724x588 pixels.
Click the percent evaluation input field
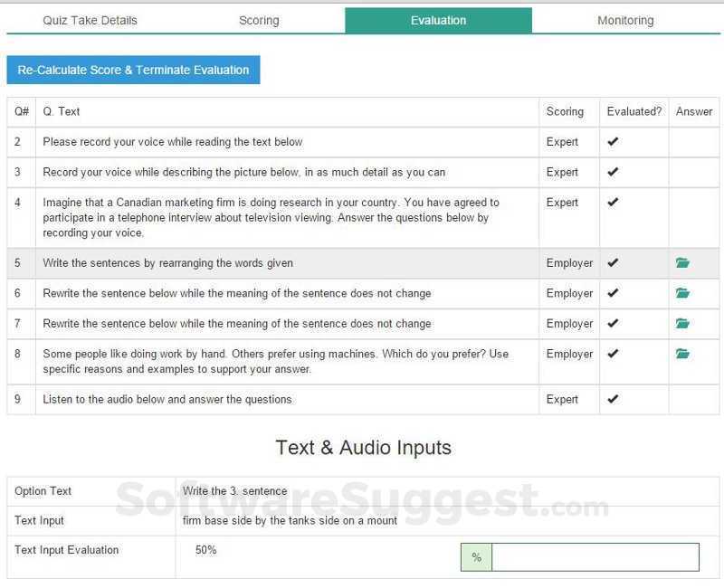point(595,557)
